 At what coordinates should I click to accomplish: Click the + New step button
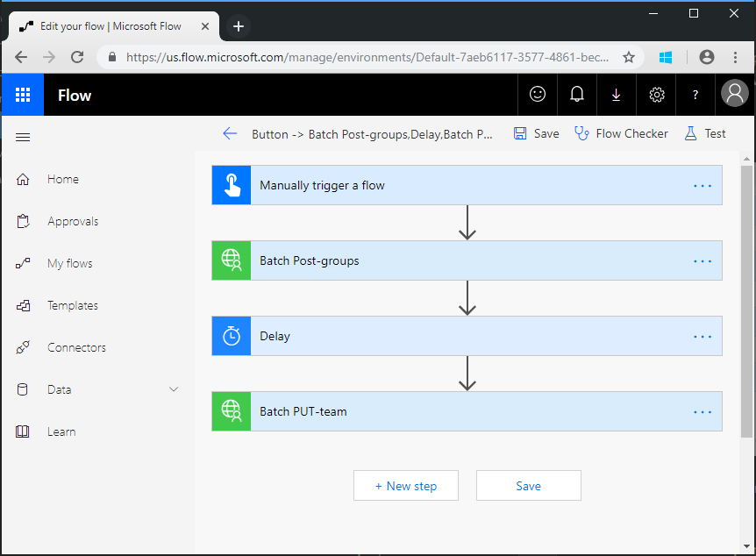tap(406, 486)
